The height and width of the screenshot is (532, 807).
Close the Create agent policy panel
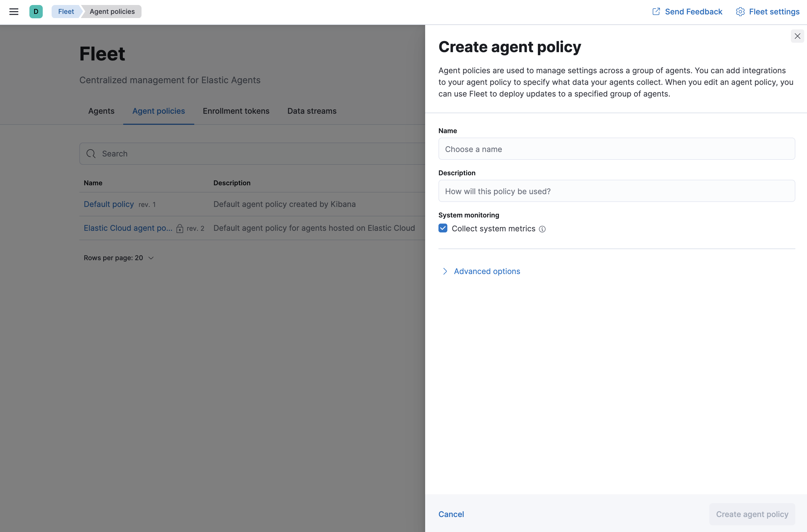[x=798, y=36]
